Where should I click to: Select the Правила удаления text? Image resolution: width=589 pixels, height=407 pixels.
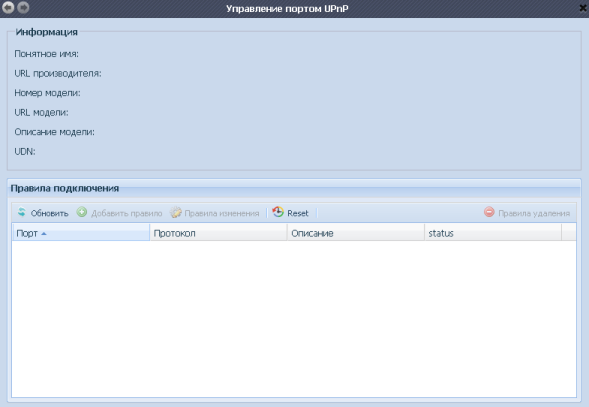[534, 213]
